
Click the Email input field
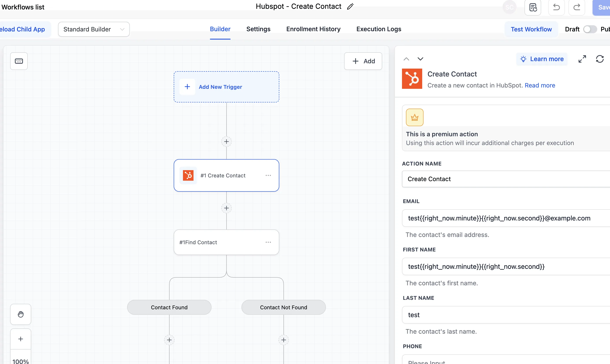(x=506, y=218)
